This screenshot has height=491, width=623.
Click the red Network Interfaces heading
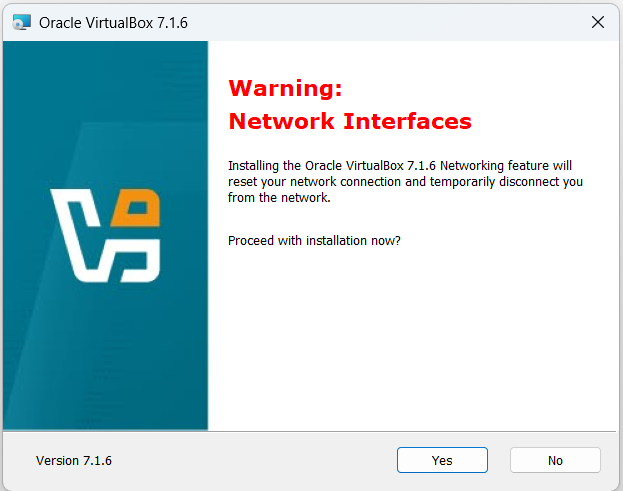[x=350, y=121]
